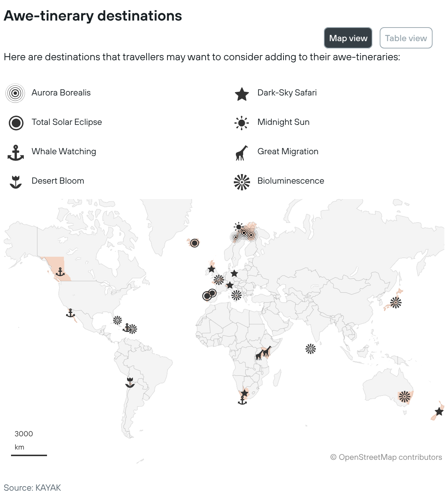Select the Map view tab
This screenshot has width=448, height=498.
(348, 38)
